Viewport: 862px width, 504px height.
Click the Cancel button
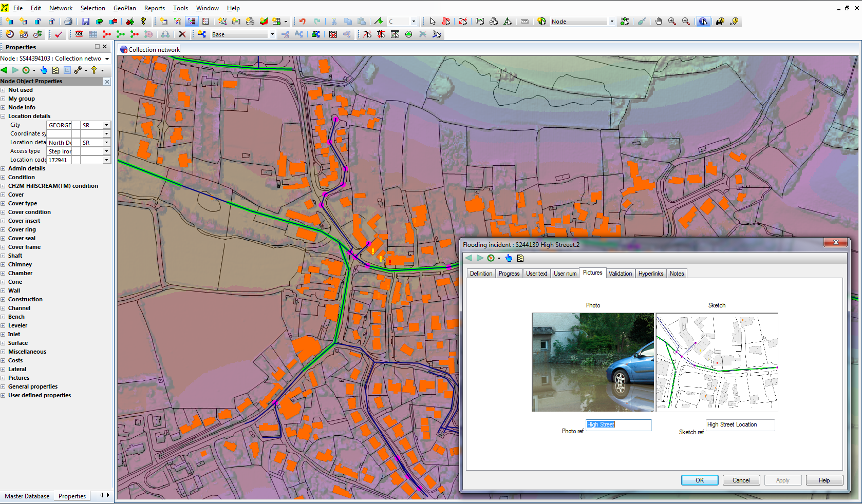[741, 480]
